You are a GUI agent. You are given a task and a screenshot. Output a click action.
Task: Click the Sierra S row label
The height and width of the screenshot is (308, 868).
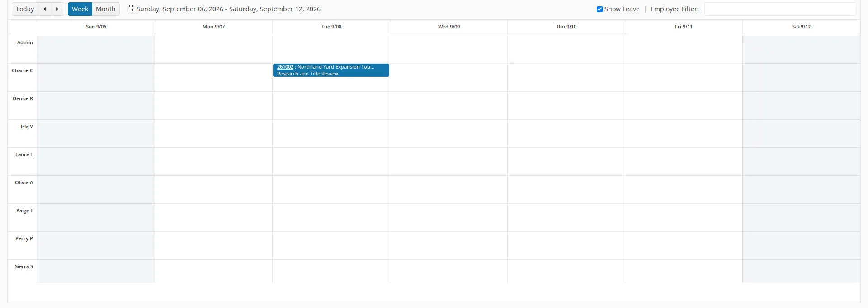[x=24, y=266]
